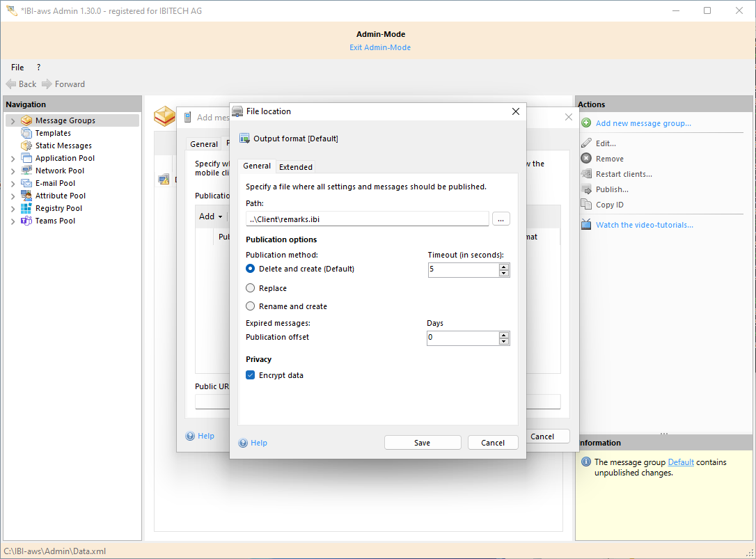The height and width of the screenshot is (559, 756).
Task: Click Restart clients in the Actions panel
Action: pos(623,173)
